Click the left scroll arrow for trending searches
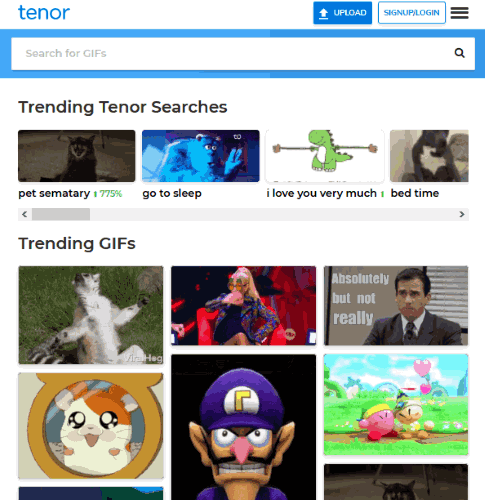This screenshot has width=485, height=500. pyautogui.click(x=25, y=214)
